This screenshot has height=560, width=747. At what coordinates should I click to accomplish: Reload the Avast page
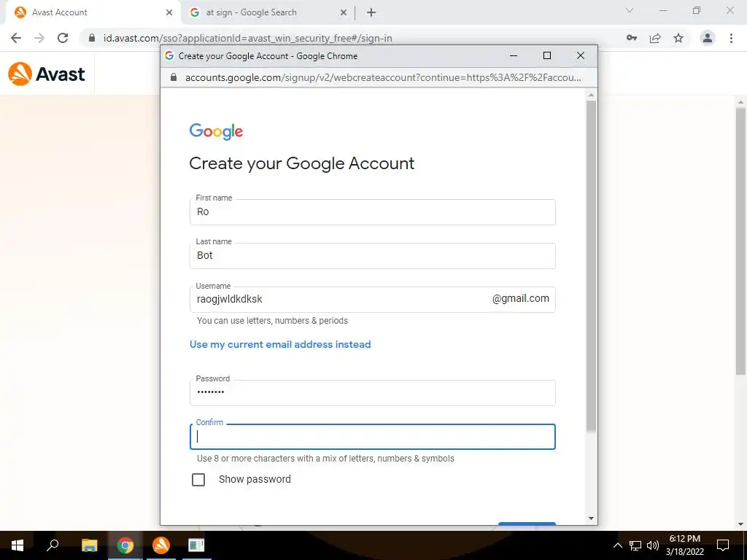[x=63, y=38]
